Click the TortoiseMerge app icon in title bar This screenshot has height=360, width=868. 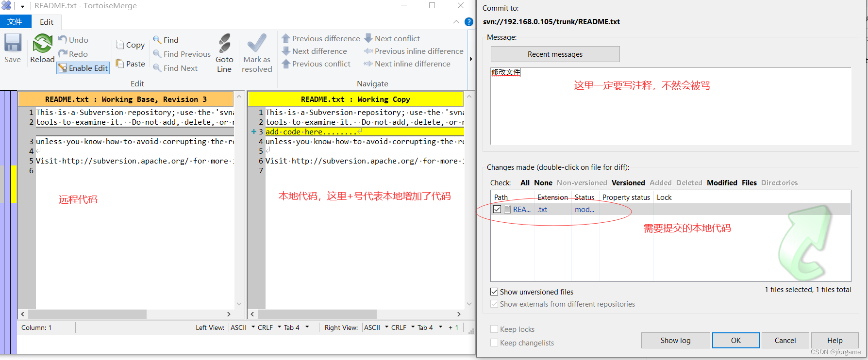tap(6, 6)
